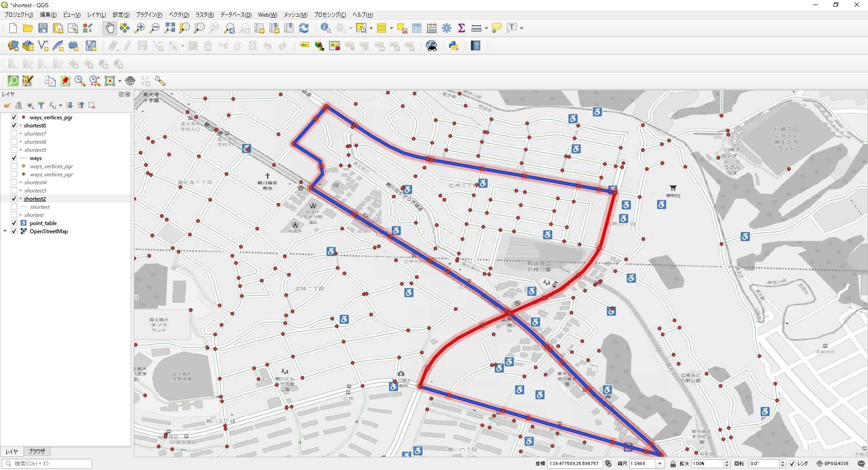Click the Refresh map icon

point(304,28)
